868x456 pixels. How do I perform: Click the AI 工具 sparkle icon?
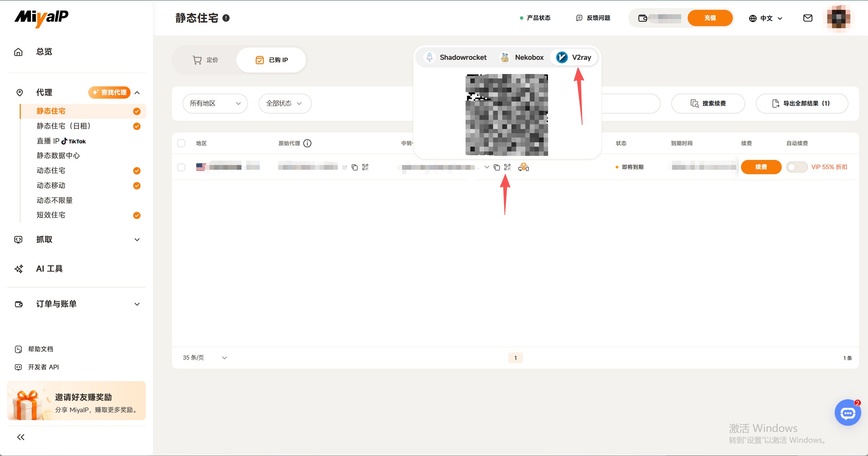pos(19,269)
